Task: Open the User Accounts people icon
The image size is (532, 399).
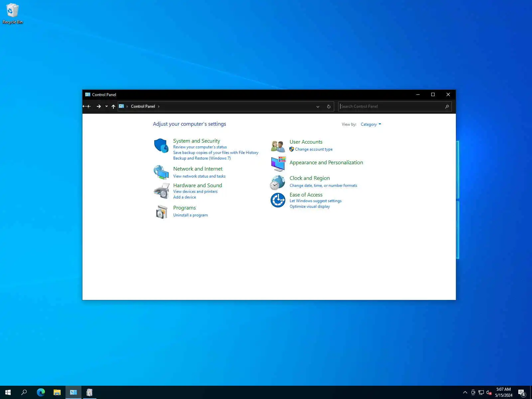Action: (278, 146)
